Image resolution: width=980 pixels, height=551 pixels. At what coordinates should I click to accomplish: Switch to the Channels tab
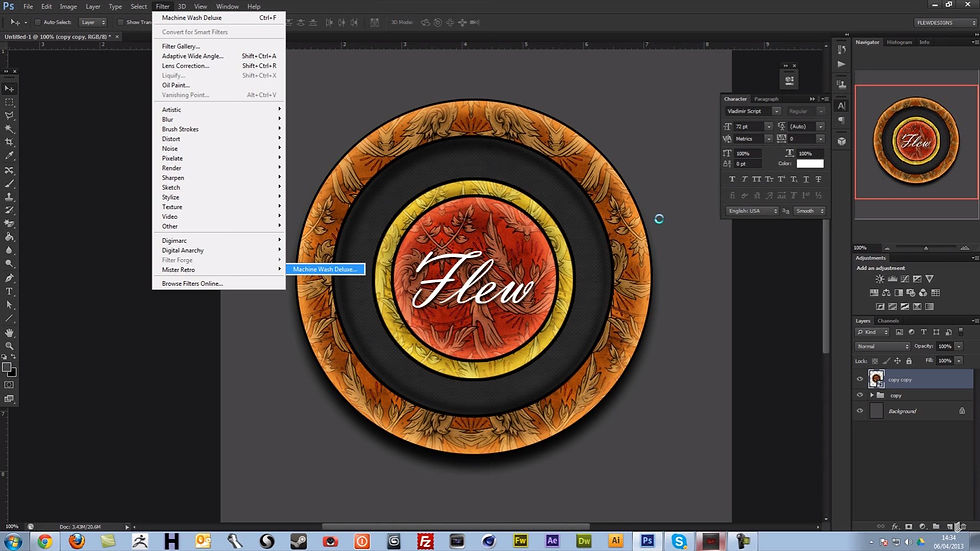(x=888, y=321)
